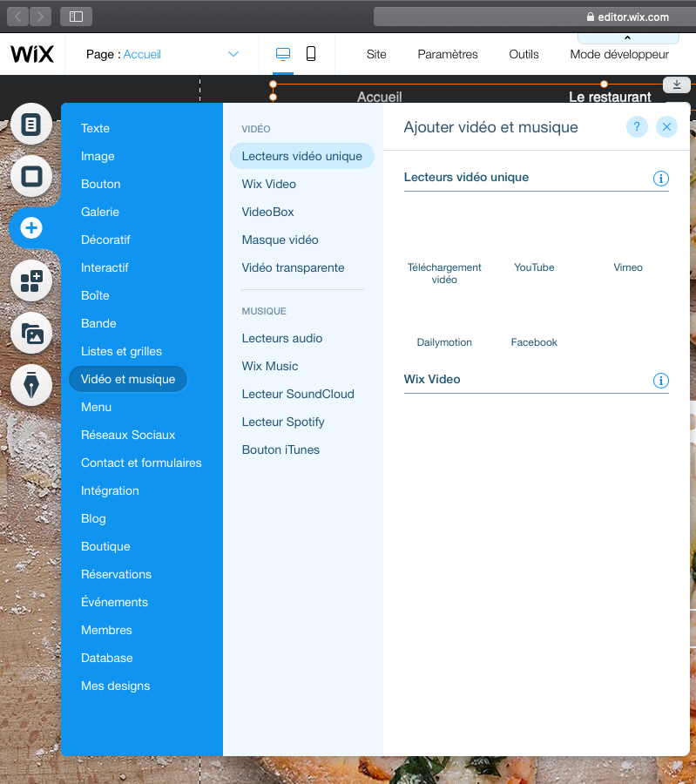696x784 pixels.
Task: Open the Mode développeur menu
Action: (x=619, y=54)
